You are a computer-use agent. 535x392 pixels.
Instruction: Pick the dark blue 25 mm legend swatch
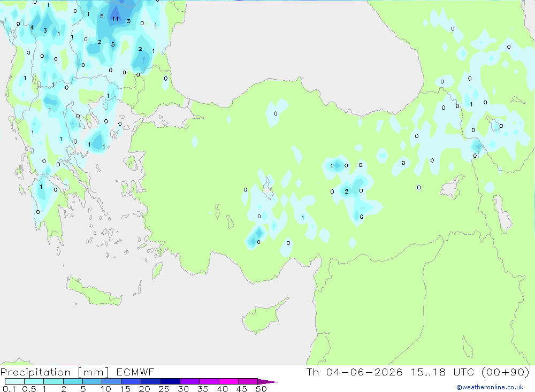[170, 381]
